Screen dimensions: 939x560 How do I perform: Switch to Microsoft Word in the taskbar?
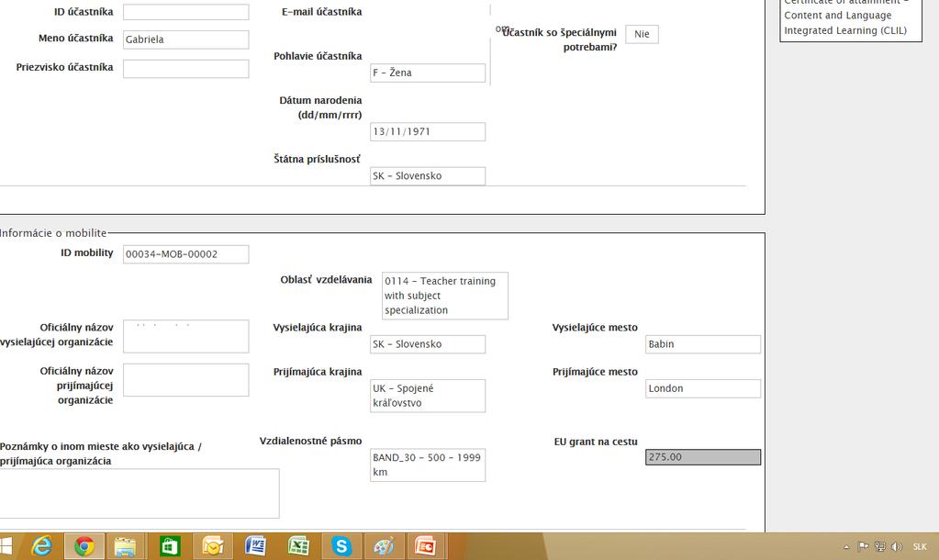click(x=256, y=546)
